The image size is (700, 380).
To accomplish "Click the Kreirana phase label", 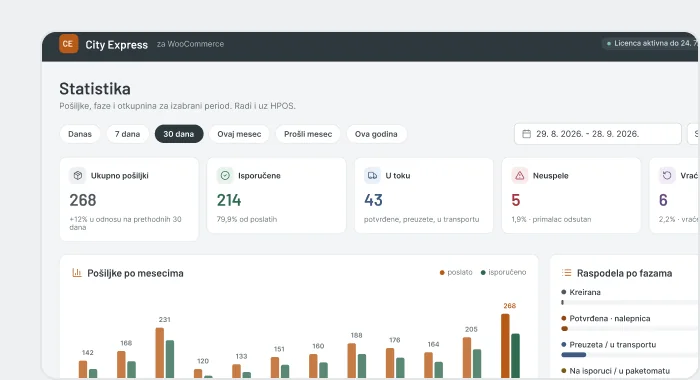I will tap(585, 292).
